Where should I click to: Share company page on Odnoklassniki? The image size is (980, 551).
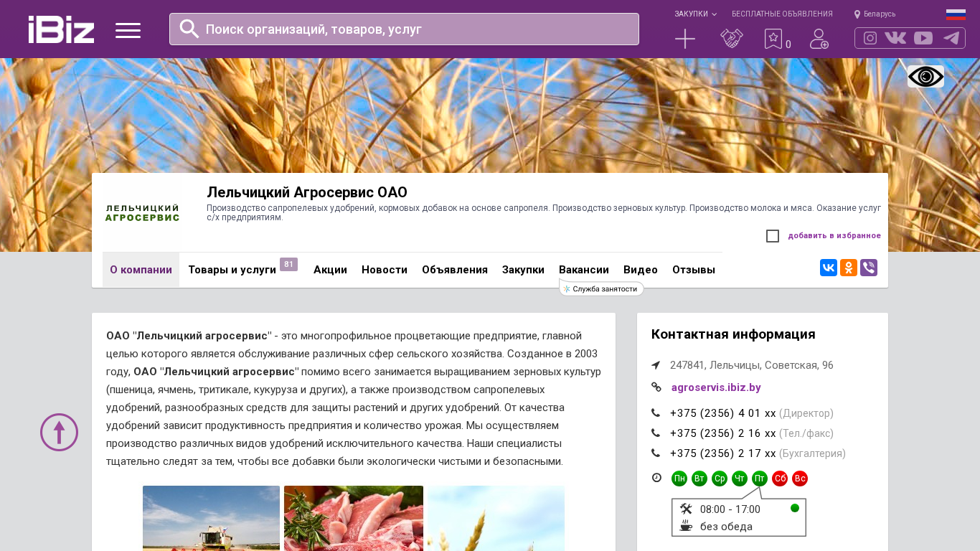tap(849, 268)
